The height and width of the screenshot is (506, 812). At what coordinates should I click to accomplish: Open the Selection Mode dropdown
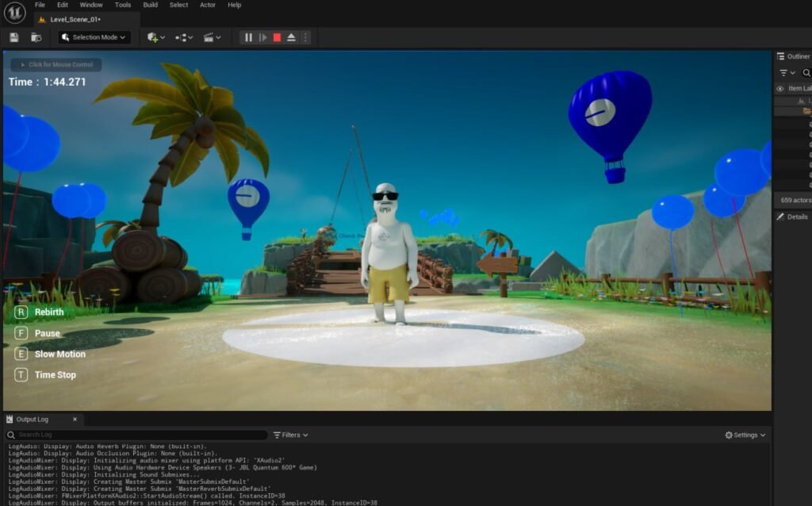tap(94, 37)
